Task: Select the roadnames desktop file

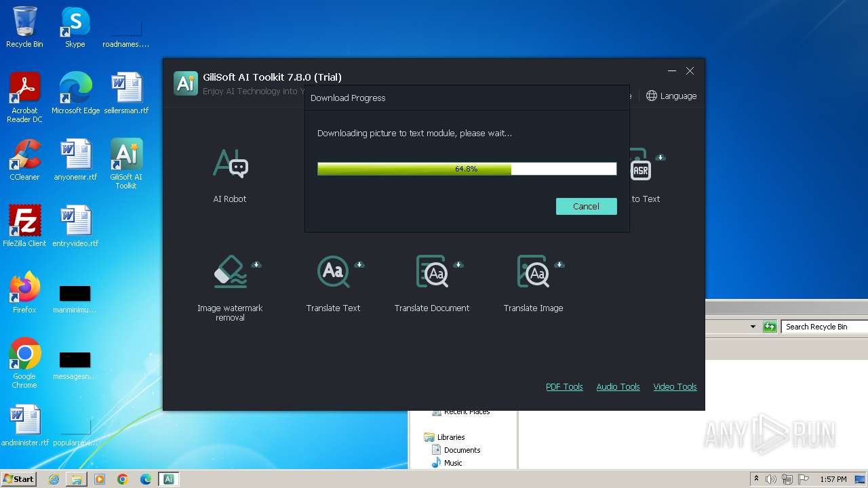Action: coord(126,31)
